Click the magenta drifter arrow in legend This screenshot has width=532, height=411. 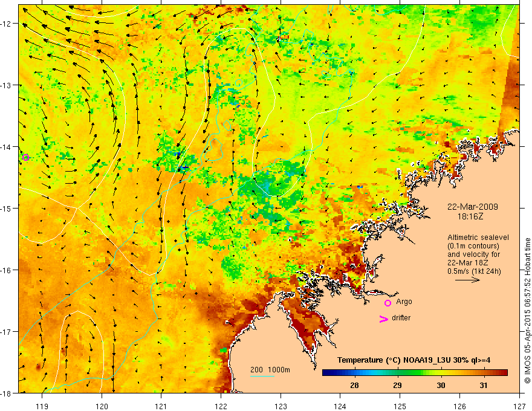383,319
